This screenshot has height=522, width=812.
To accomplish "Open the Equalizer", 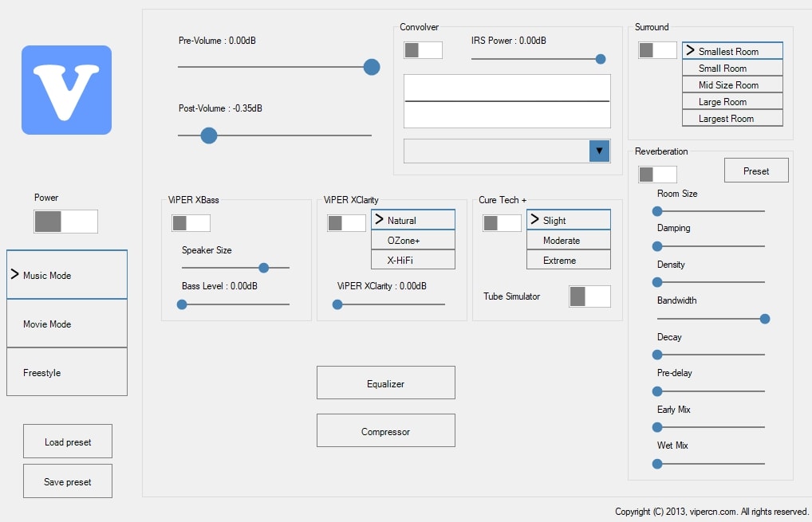I will 386,383.
